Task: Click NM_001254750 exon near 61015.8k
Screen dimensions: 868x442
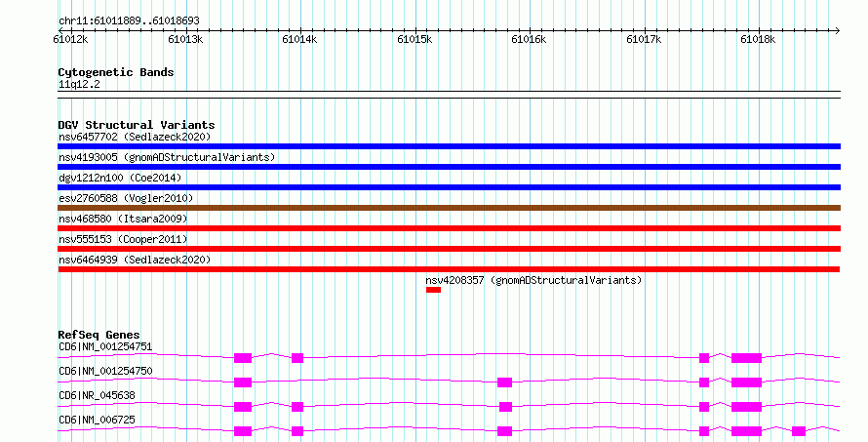Action: pos(504,382)
